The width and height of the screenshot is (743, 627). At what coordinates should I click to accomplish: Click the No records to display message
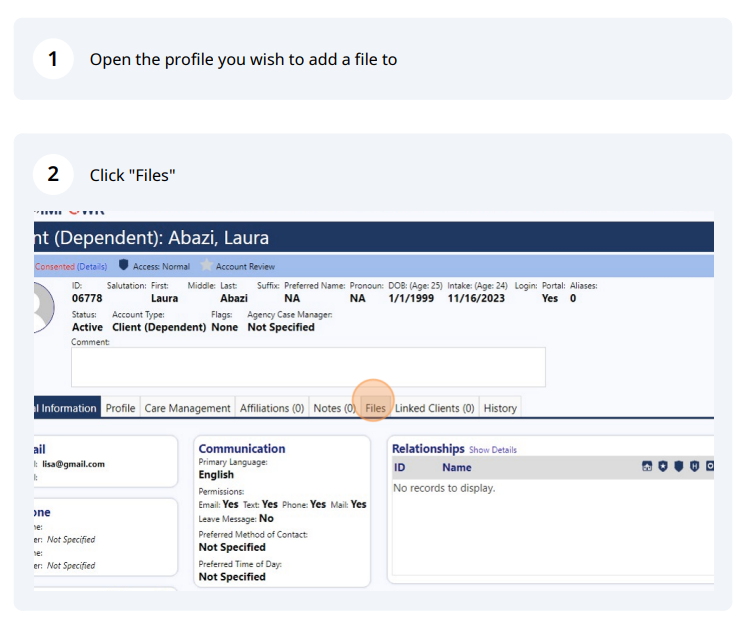tap(444, 488)
